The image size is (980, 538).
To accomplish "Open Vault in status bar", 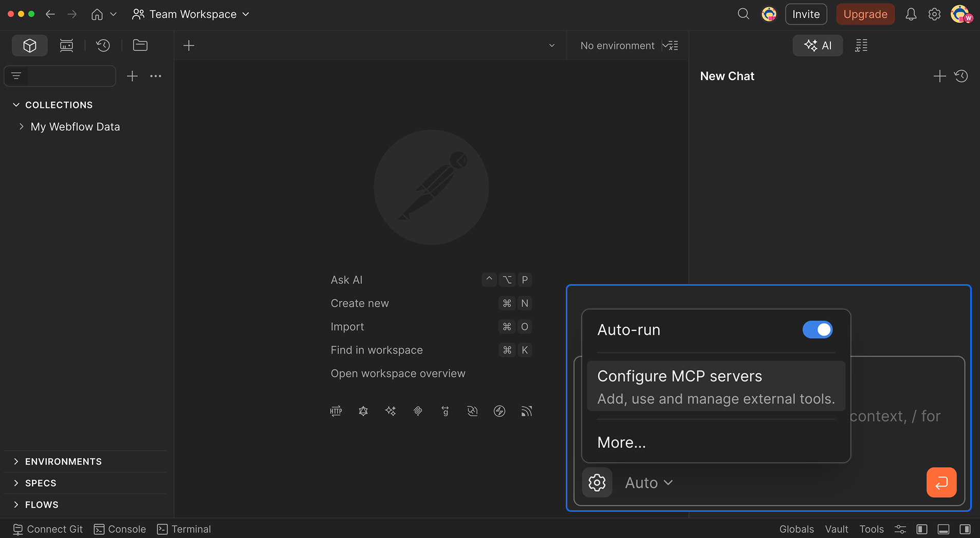I will [837, 529].
